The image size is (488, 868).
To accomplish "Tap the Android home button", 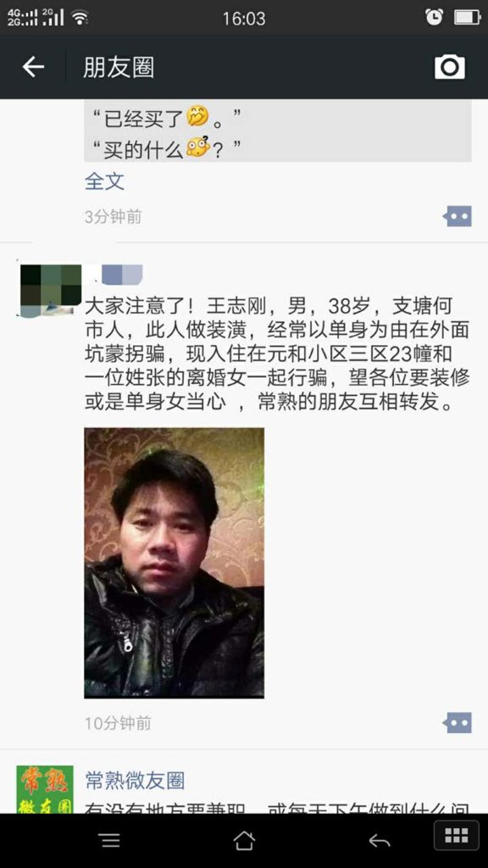I will pos(244,840).
